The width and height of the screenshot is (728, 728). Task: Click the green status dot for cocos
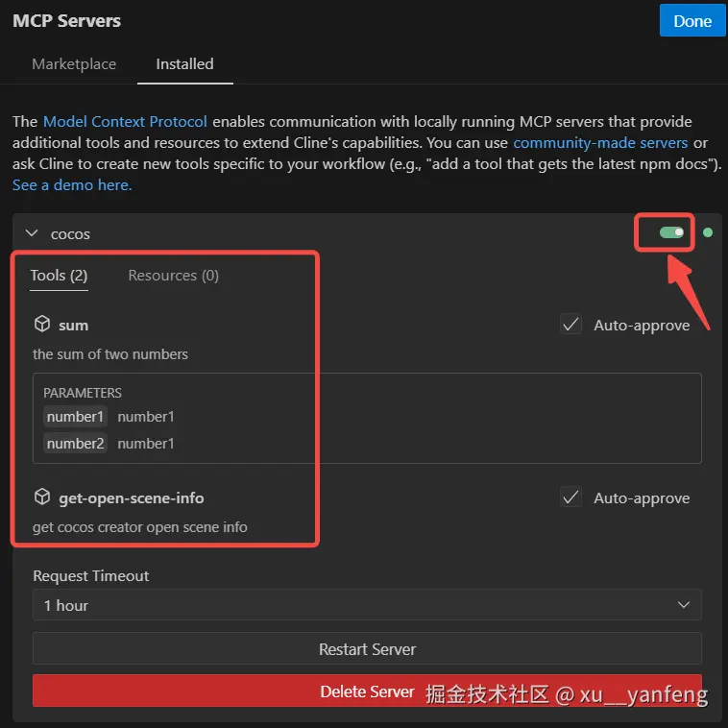pyautogui.click(x=708, y=232)
